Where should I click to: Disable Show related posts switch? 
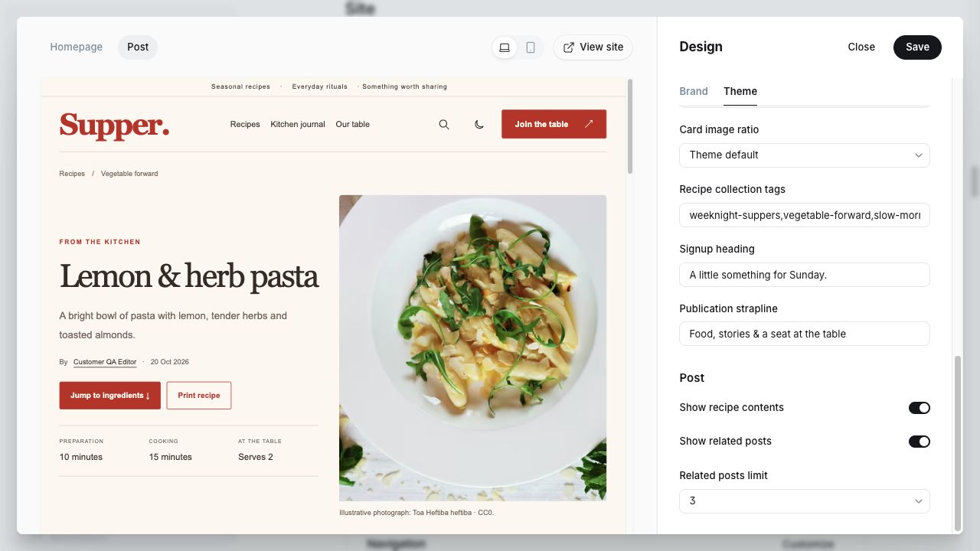tap(920, 442)
